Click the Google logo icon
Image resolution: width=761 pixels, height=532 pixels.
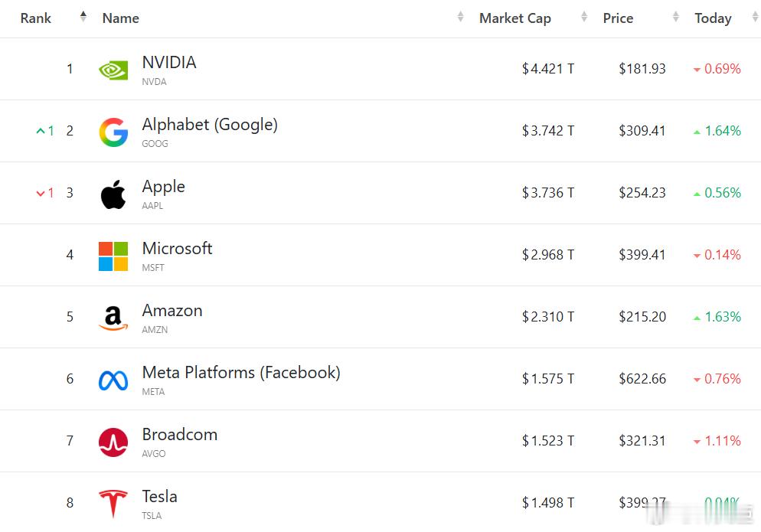[x=113, y=132]
